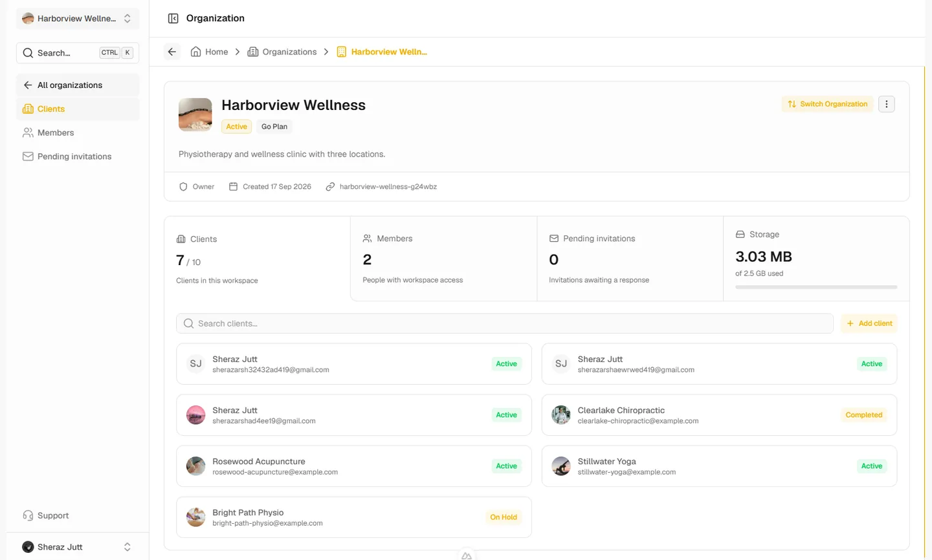Screen dimensions: 932x560
Task: Click the Created 17 Sep 2026 text
Action: pyautogui.click(x=277, y=186)
